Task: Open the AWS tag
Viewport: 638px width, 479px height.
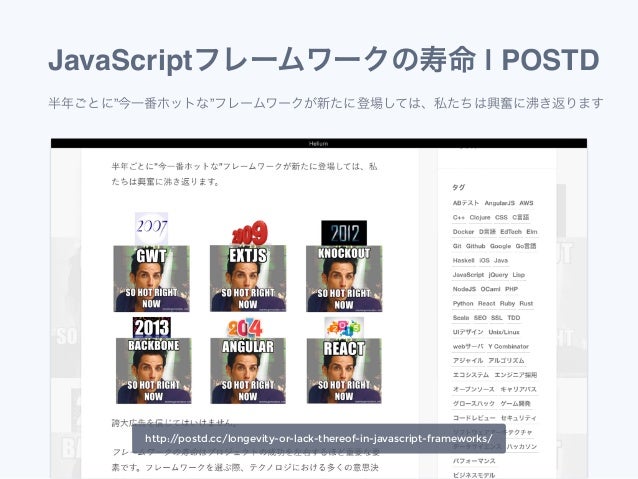Action: pyautogui.click(x=526, y=203)
